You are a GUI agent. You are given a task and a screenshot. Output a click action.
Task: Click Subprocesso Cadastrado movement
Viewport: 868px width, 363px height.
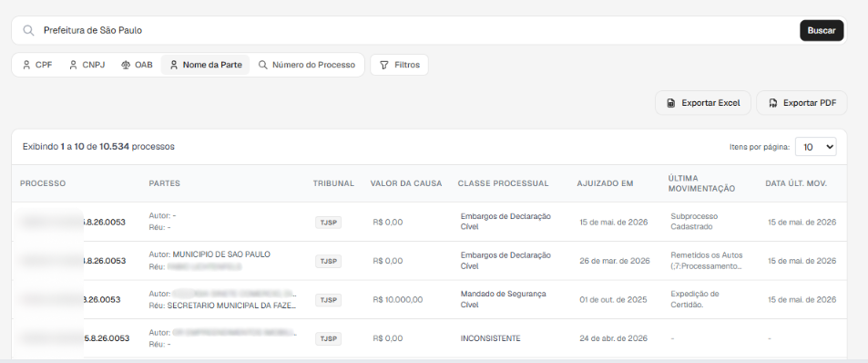[x=694, y=222]
